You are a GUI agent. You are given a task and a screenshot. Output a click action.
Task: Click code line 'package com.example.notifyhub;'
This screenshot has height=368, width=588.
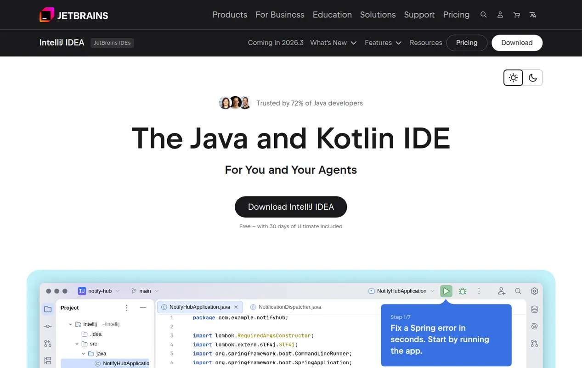click(x=240, y=318)
